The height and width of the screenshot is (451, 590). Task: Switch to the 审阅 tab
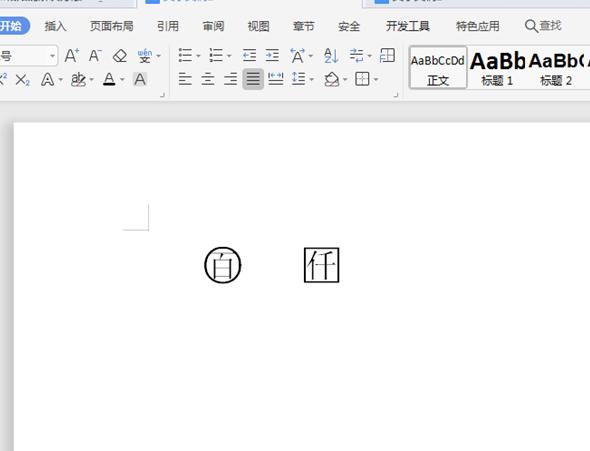click(x=213, y=26)
